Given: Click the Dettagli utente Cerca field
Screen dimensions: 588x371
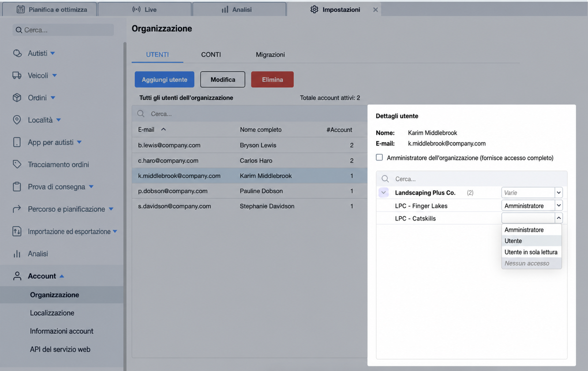Looking at the screenshot, I should (472, 179).
